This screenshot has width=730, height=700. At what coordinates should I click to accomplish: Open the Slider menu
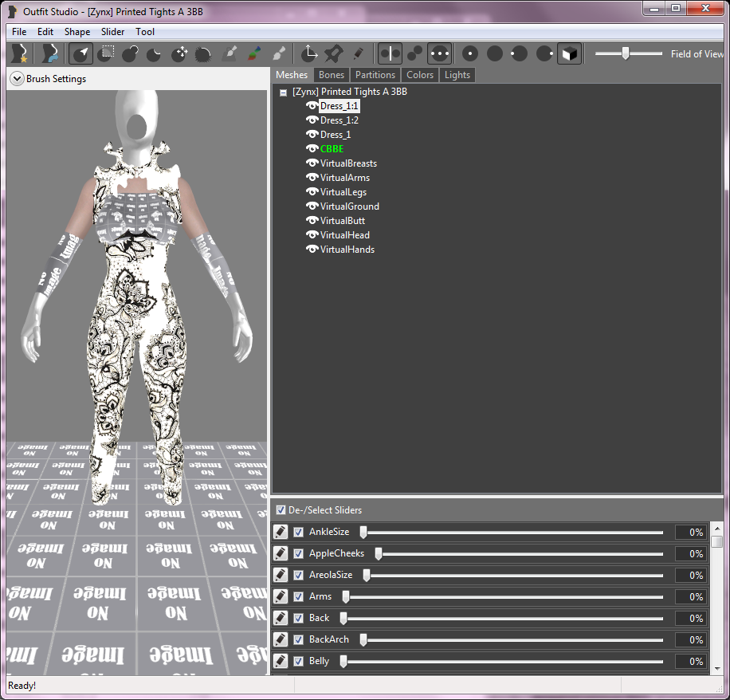112,32
